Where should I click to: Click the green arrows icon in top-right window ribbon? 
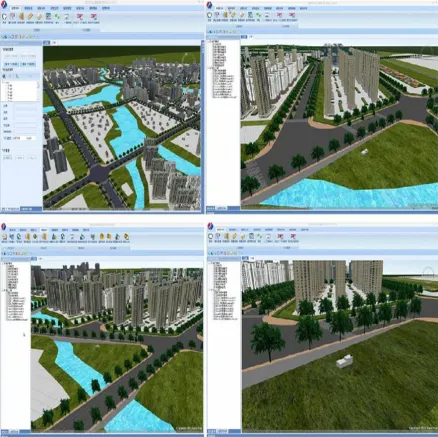(258, 15)
